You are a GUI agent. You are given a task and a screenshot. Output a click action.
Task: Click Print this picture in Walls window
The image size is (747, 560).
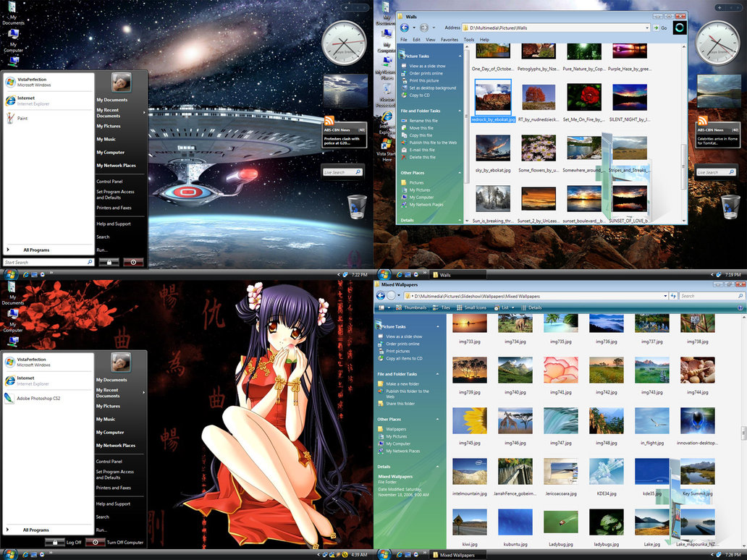[x=424, y=81]
